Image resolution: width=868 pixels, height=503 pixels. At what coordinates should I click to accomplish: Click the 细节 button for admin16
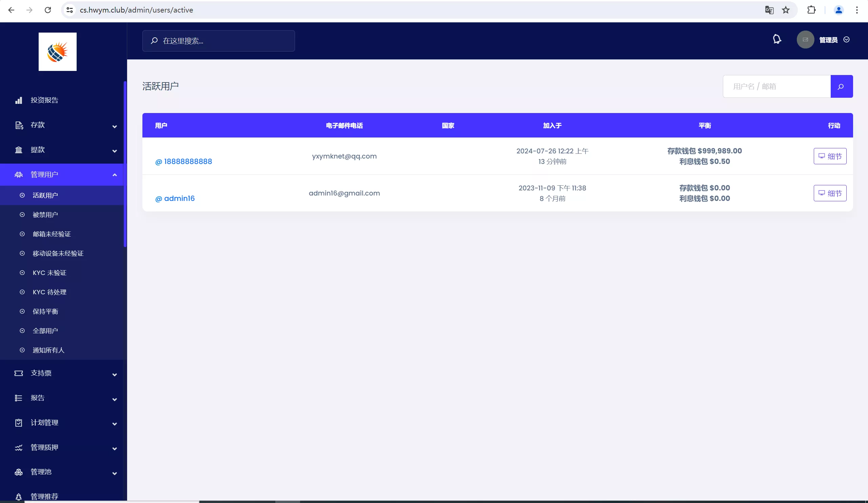click(829, 193)
